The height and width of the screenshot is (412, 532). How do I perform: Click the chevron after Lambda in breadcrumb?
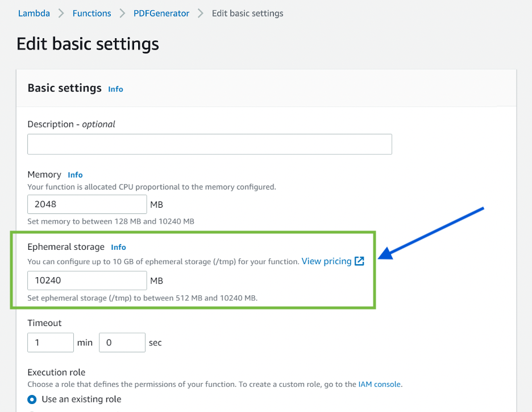point(61,13)
